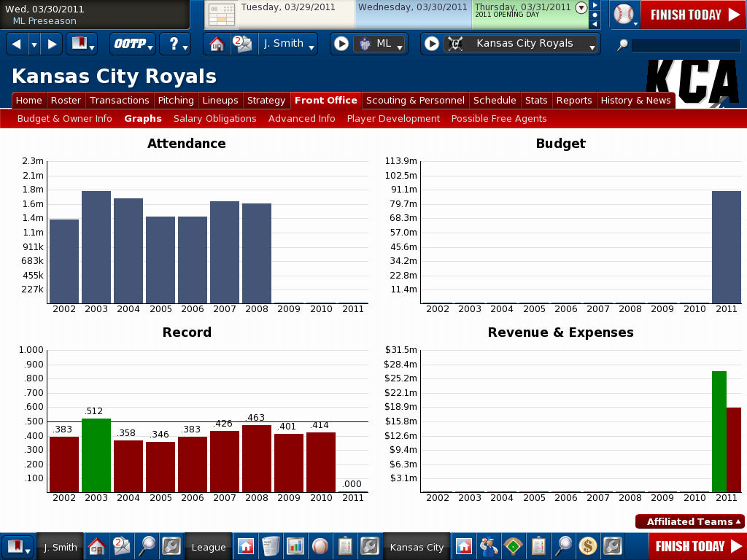Open the league bar chart standings icon
The image size is (747, 560).
295,546
